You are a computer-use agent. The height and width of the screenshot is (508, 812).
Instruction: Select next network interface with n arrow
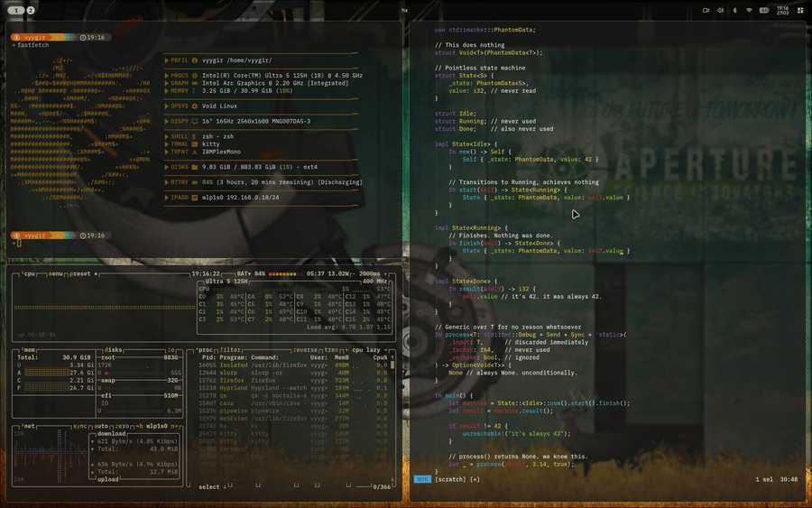coord(174,426)
